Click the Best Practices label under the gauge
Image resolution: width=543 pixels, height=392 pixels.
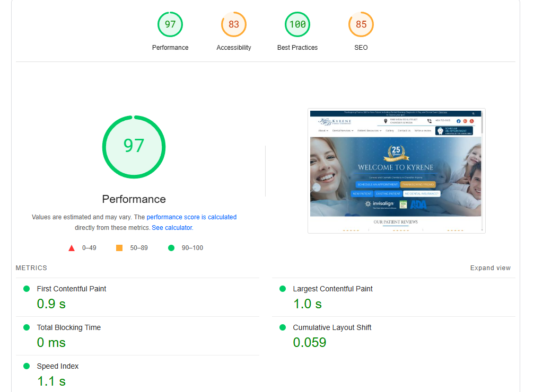[x=297, y=47]
